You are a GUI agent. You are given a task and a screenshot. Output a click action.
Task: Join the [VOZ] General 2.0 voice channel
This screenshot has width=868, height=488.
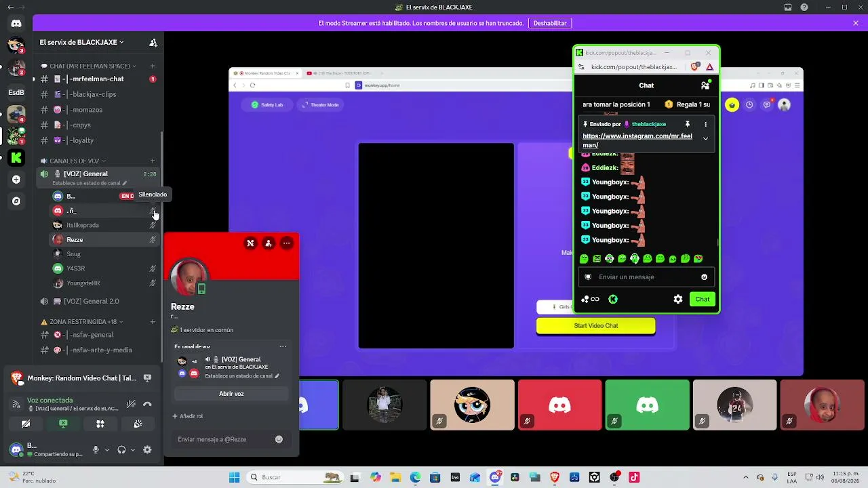(98, 301)
